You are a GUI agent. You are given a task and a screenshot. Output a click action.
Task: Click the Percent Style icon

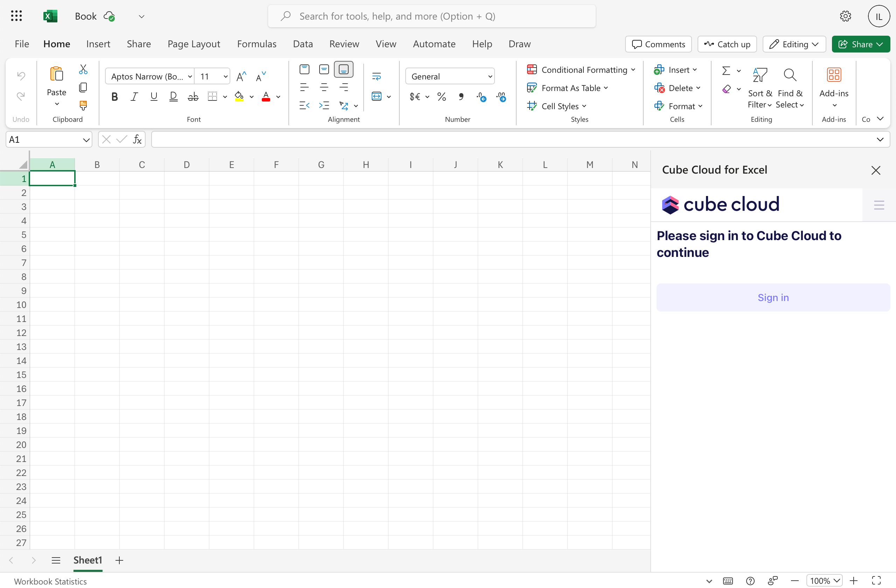pyautogui.click(x=442, y=97)
